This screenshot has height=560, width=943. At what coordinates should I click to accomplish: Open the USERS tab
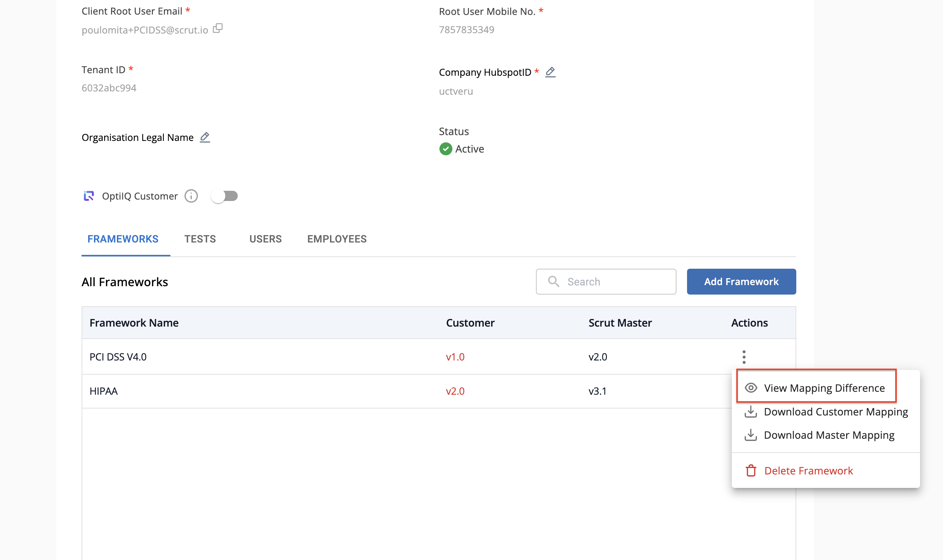pyautogui.click(x=265, y=239)
